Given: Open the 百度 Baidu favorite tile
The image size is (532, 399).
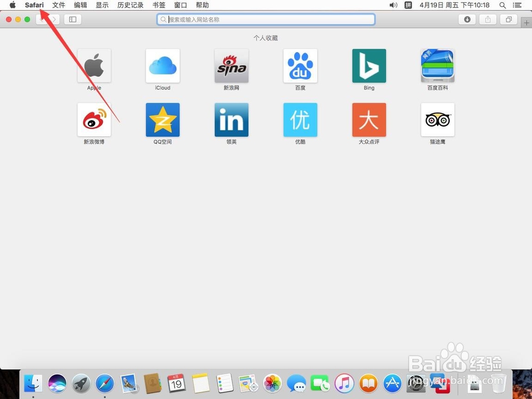Looking at the screenshot, I should [300, 65].
